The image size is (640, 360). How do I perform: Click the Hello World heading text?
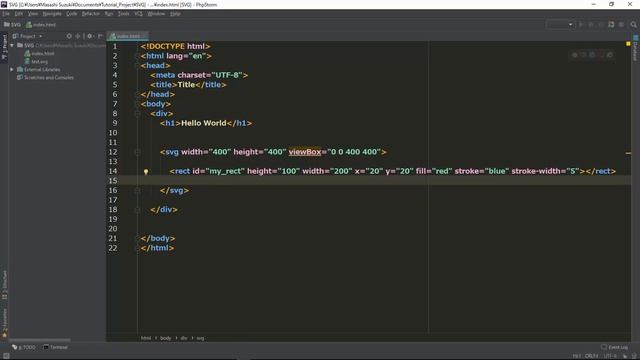click(203, 123)
